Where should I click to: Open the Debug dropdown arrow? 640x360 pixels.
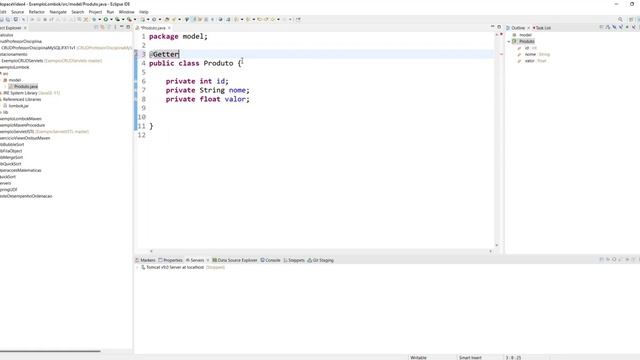tap(99, 19)
